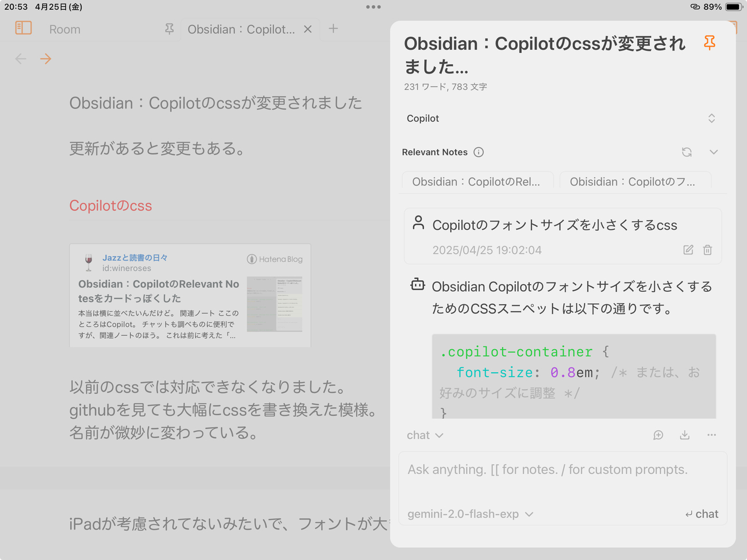Viewport: 747px width, 560px height.
Task: Save chat as note download icon
Action: pyautogui.click(x=684, y=435)
